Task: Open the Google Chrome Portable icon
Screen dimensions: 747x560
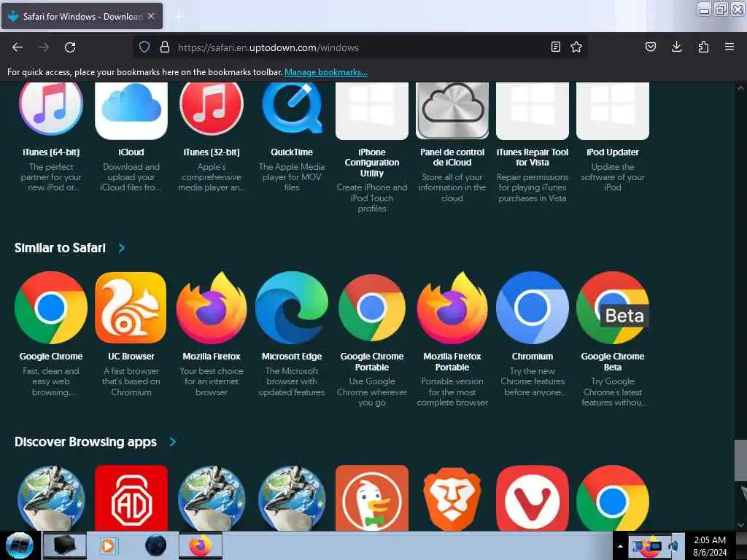Action: (x=372, y=308)
